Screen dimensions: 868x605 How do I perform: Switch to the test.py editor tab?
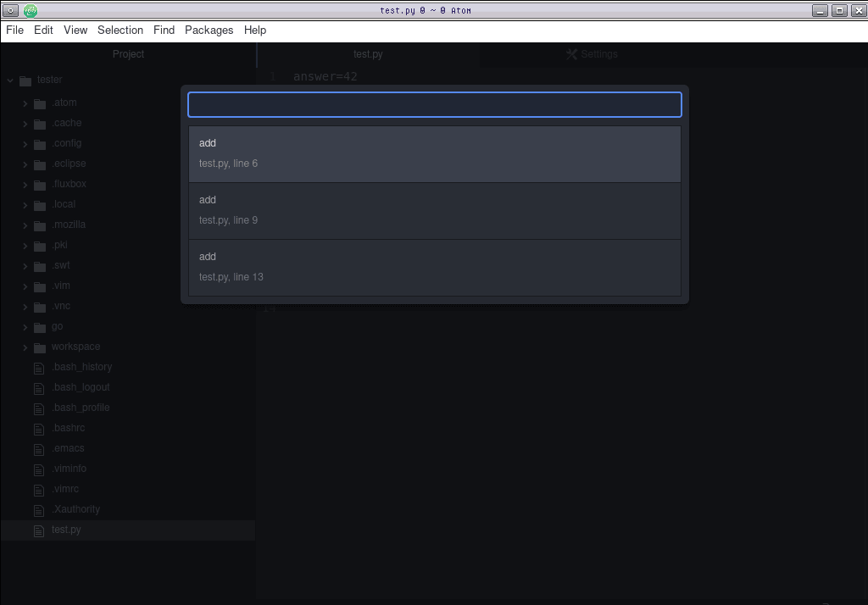click(368, 54)
